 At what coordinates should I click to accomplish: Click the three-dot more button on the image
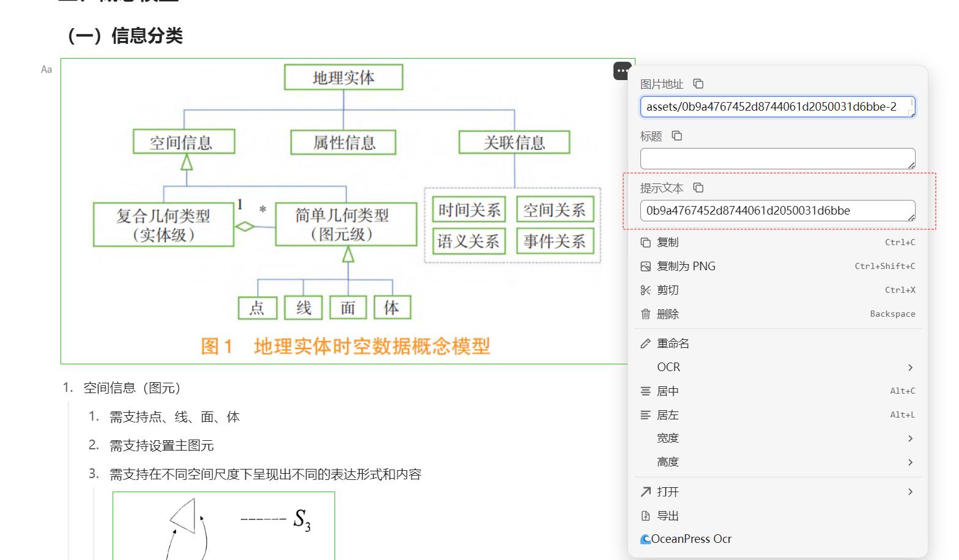pos(622,71)
